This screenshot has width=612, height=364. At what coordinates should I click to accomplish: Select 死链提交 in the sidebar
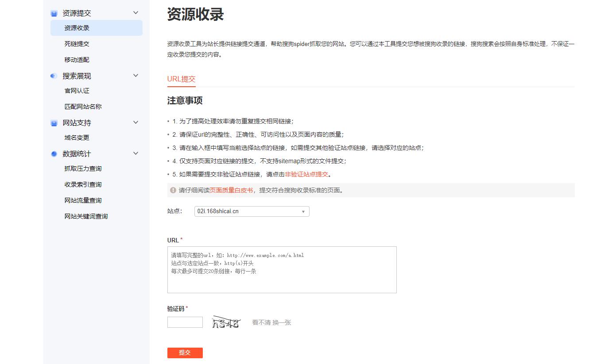76,44
